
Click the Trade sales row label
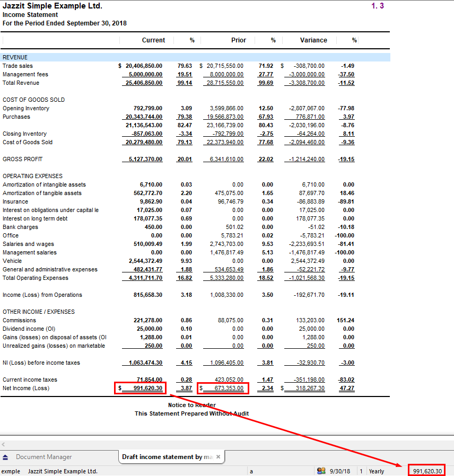pyautogui.click(x=18, y=66)
